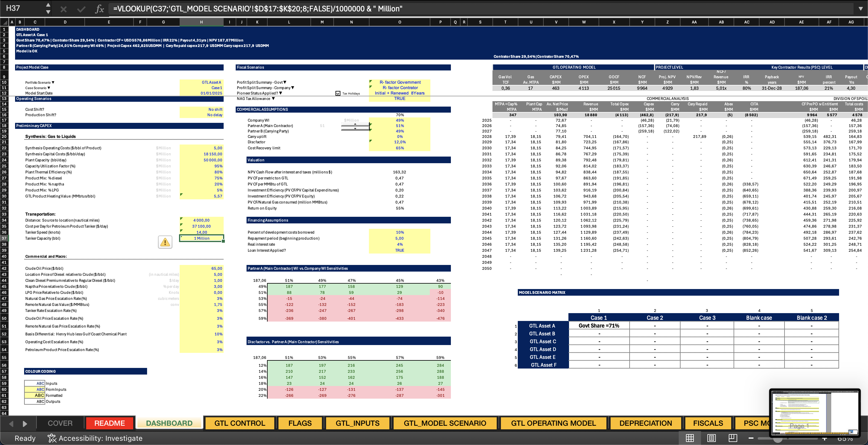Viewport: 868px width, 445px height.
Task: Expand the formula bar with right-edge arrow
Action: tap(860, 8)
